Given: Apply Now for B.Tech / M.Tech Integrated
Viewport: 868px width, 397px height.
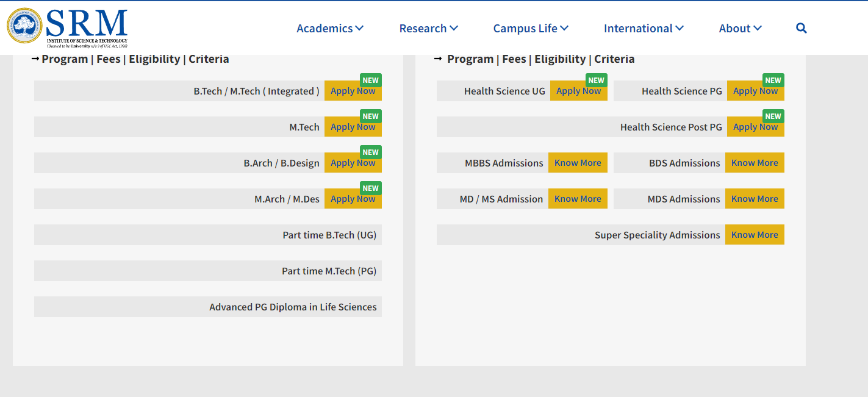Looking at the screenshot, I should 353,91.
